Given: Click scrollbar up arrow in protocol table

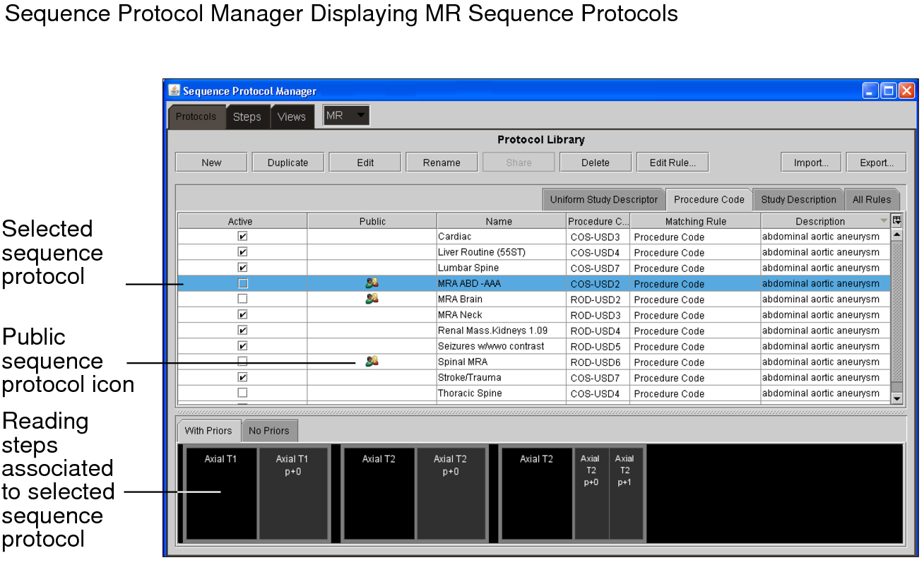Looking at the screenshot, I should [x=897, y=234].
